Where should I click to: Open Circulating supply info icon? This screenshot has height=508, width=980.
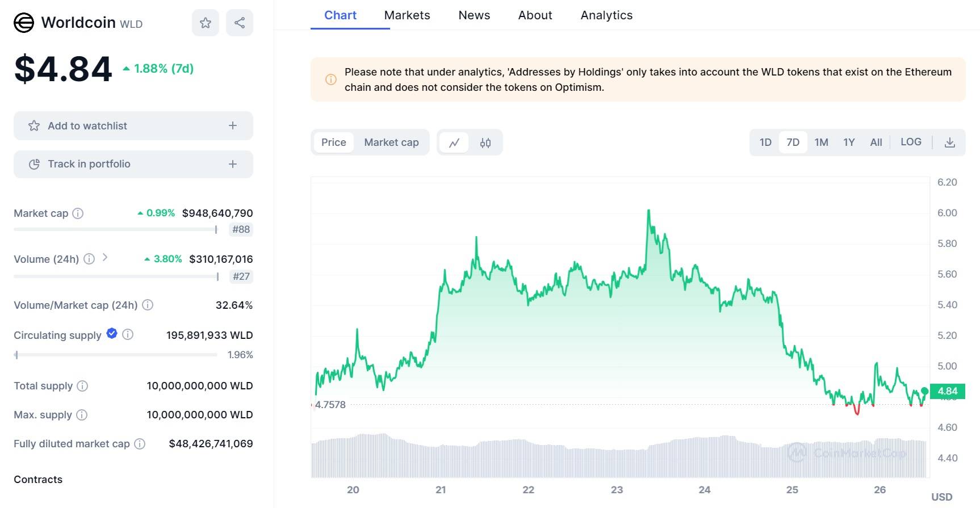coord(128,334)
